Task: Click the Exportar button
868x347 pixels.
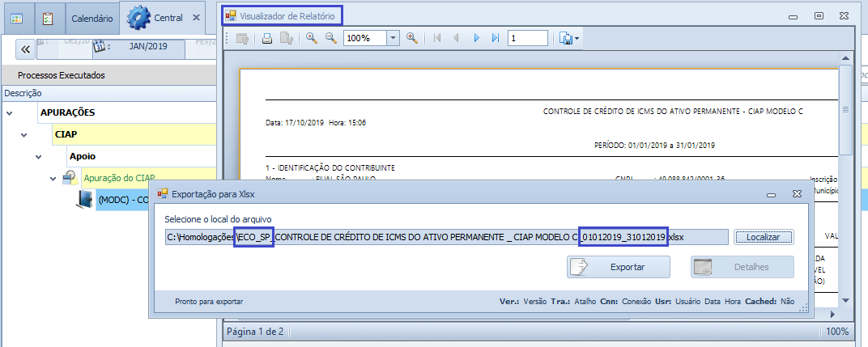Action: coord(619,266)
